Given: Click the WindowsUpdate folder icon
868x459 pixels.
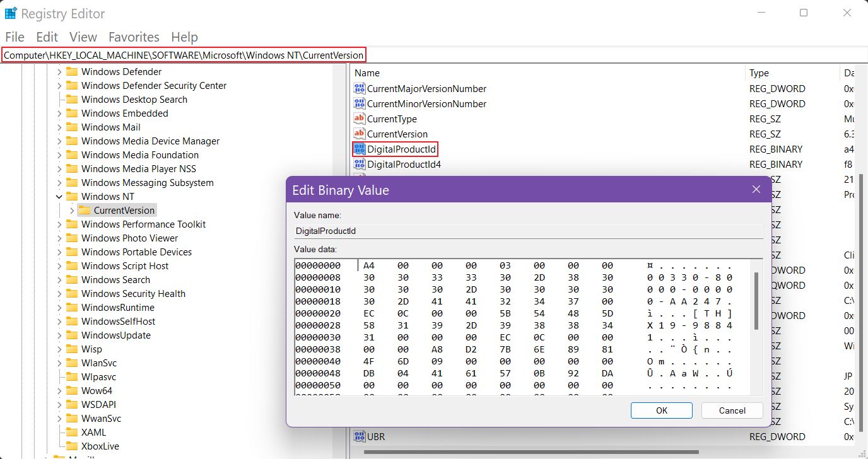Looking at the screenshot, I should point(71,335).
